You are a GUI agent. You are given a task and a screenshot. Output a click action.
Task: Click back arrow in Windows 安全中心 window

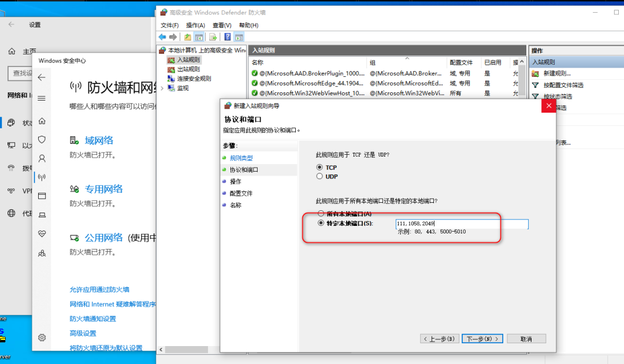[42, 77]
